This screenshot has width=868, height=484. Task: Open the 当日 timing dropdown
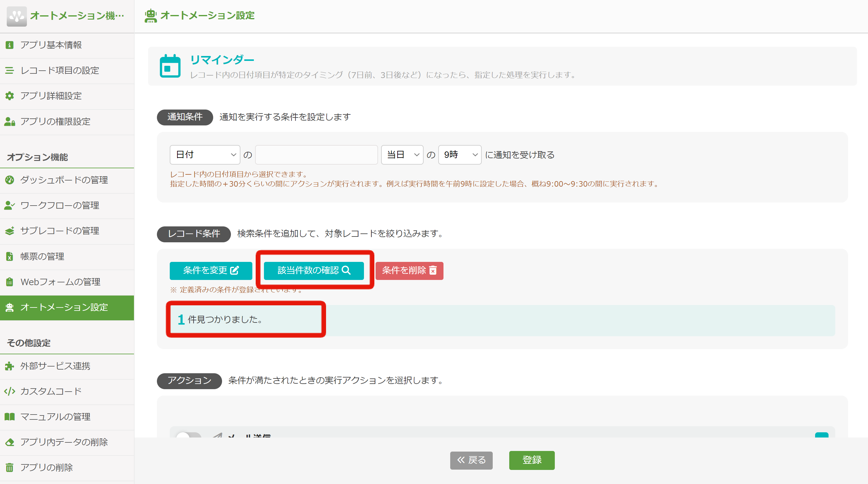(402, 155)
